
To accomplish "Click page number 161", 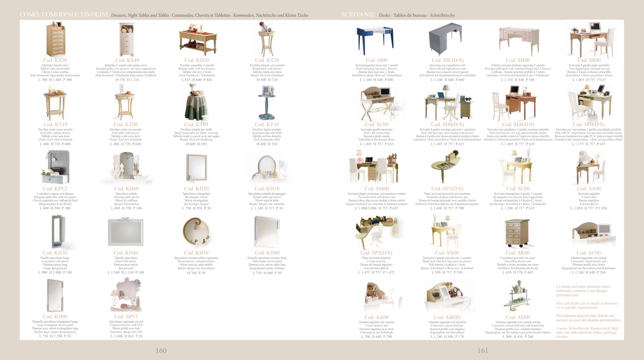I will click(x=483, y=350).
